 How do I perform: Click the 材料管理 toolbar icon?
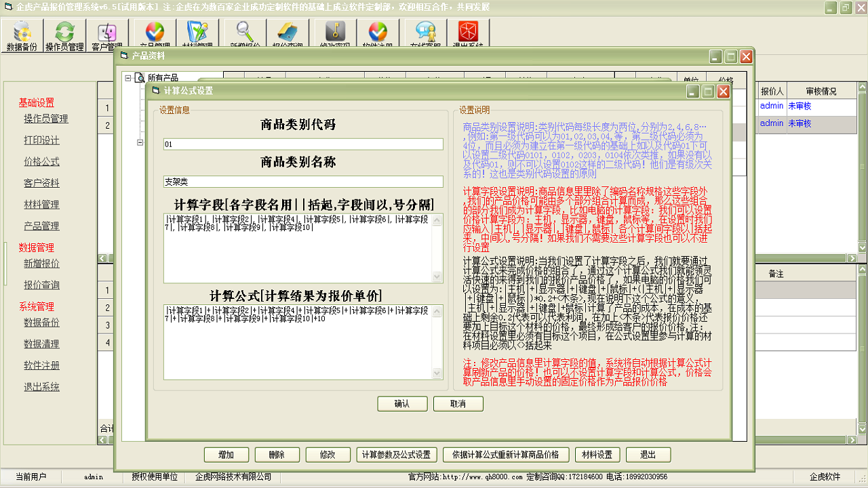(197, 34)
